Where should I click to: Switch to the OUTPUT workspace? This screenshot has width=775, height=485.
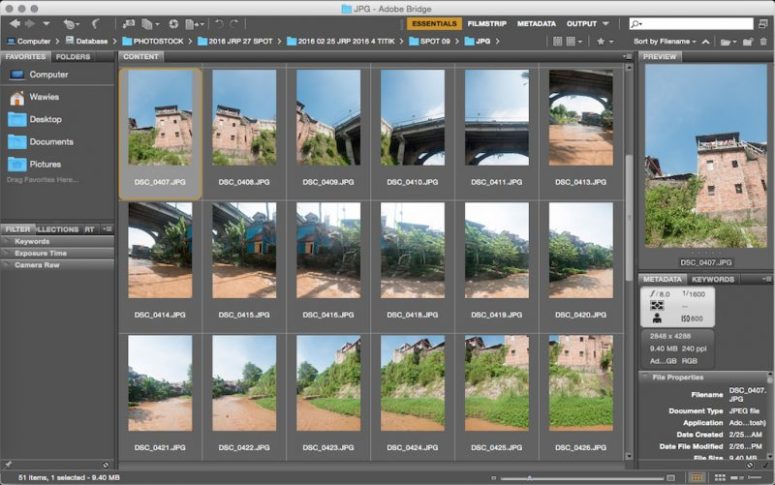coord(582,23)
